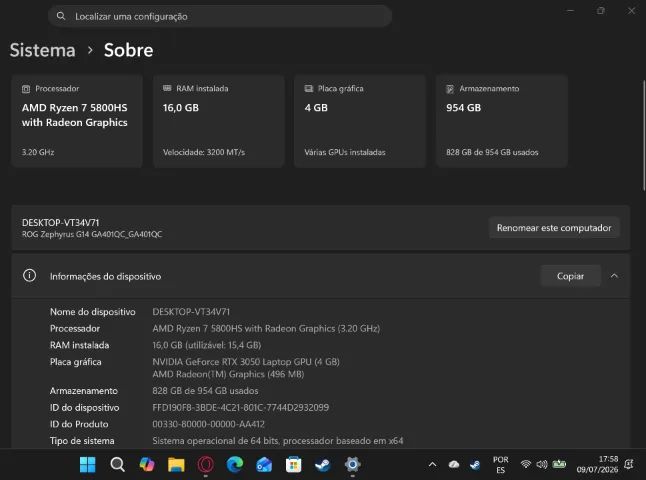This screenshot has height=480, width=646.
Task: Collapse Informações do dispositivo section
Action: pos(614,276)
